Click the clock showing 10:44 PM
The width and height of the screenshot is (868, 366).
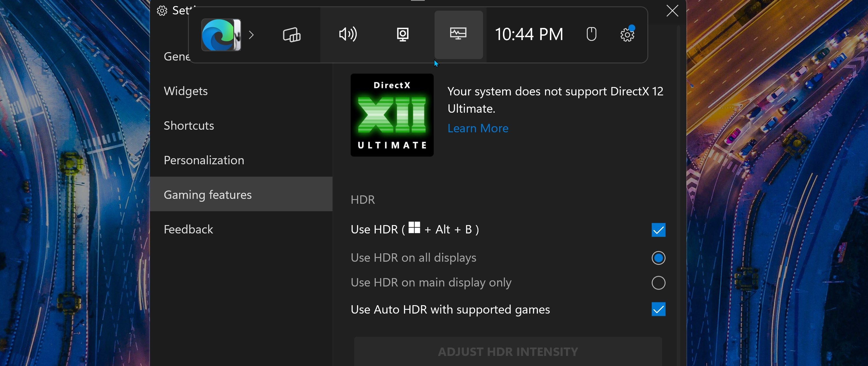click(529, 35)
